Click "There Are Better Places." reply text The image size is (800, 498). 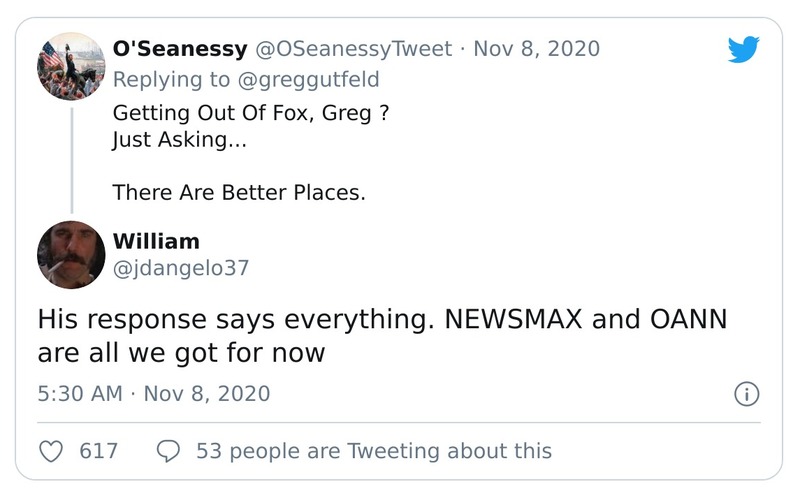239,192
